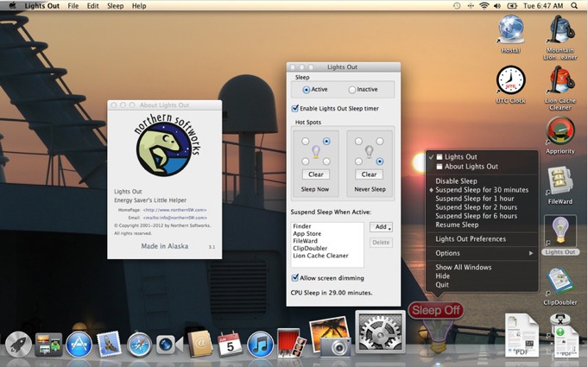Screen dimensions: 588x367
Task: Open the Sleep menu in menu bar
Action: click(114, 6)
